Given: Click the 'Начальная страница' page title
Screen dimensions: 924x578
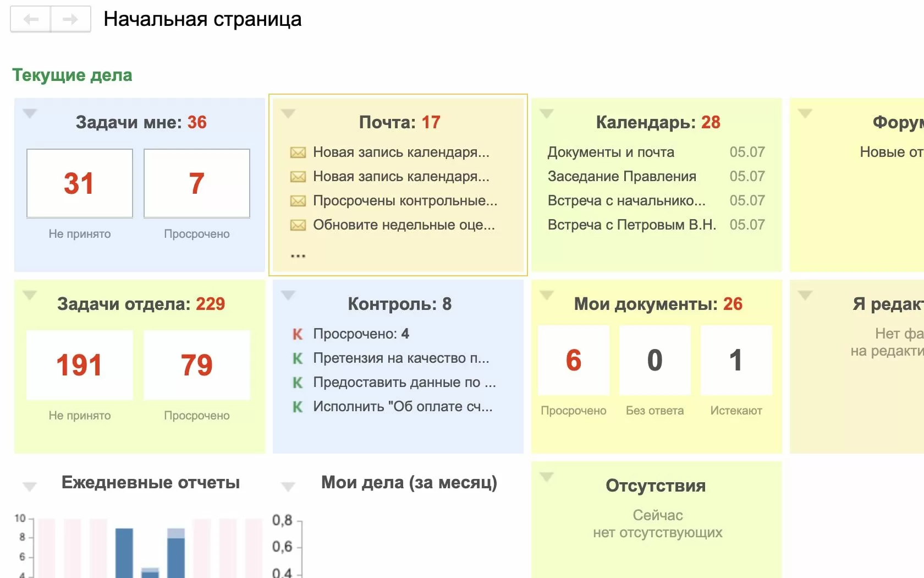Looking at the screenshot, I should pyautogui.click(x=202, y=19).
